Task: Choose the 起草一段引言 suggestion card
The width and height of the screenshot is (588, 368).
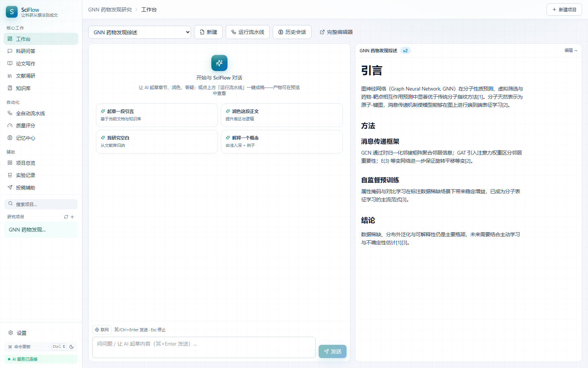Action: [157, 115]
